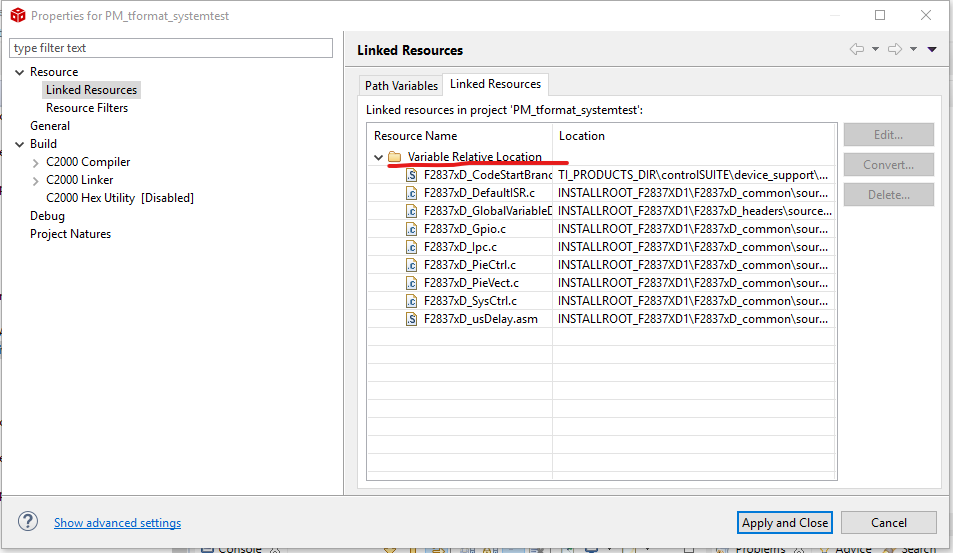Click the forward navigation arrow icon
The image size is (953, 553).
click(894, 49)
